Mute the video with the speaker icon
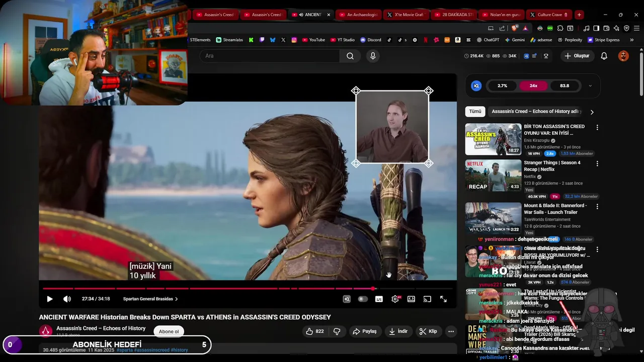This screenshot has width=644, height=362. tap(67, 299)
